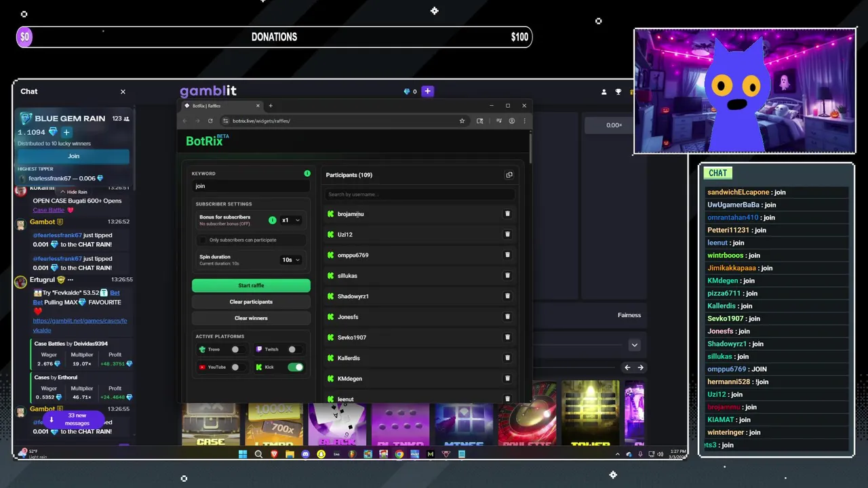Viewport: 868px width, 488px height.
Task: Open Chrome three-dot menu
Action: (524, 121)
